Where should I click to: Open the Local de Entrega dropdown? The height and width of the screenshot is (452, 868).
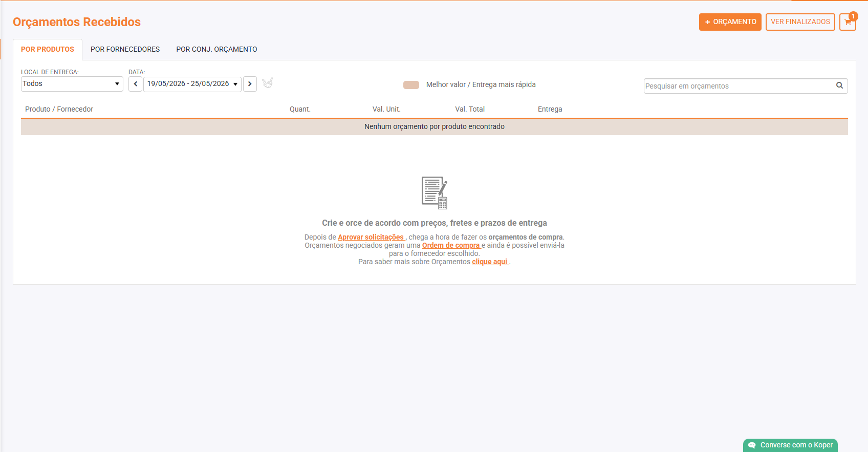coord(72,84)
